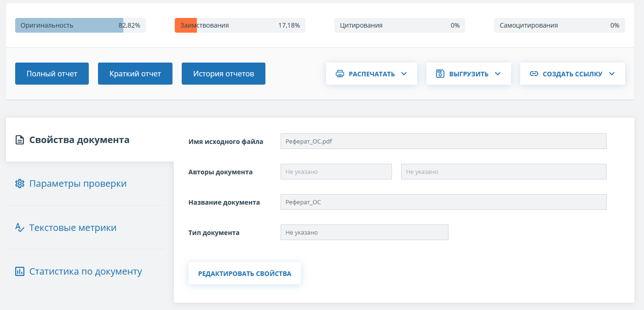Open the Текстовые метрики tab
The width and height of the screenshot is (644, 310).
coord(73,228)
